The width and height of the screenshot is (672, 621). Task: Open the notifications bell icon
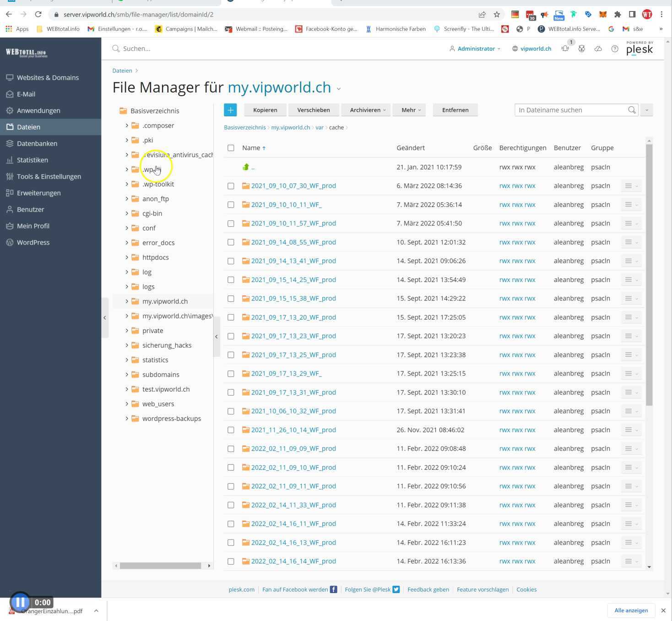565,49
